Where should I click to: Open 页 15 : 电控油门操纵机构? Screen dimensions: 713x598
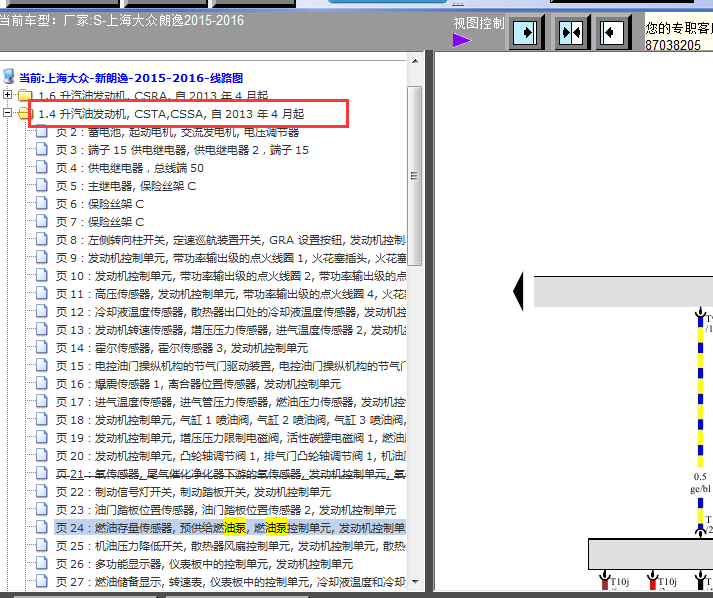[x=231, y=366]
